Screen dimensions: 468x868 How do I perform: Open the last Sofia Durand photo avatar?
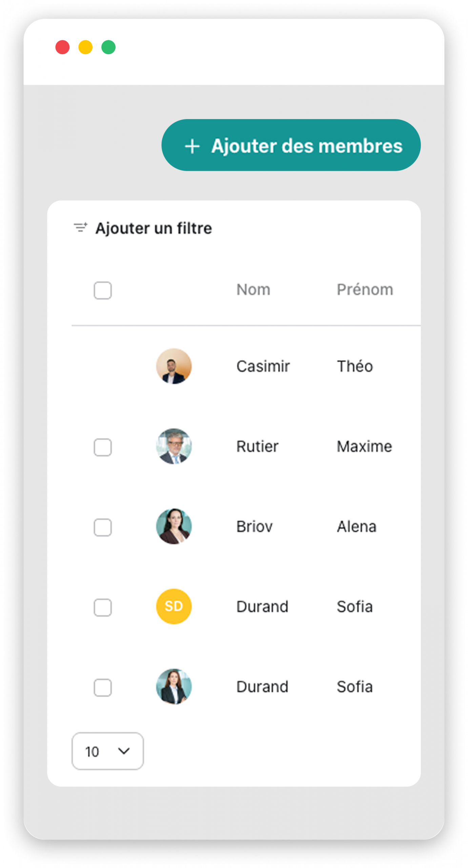[174, 686]
